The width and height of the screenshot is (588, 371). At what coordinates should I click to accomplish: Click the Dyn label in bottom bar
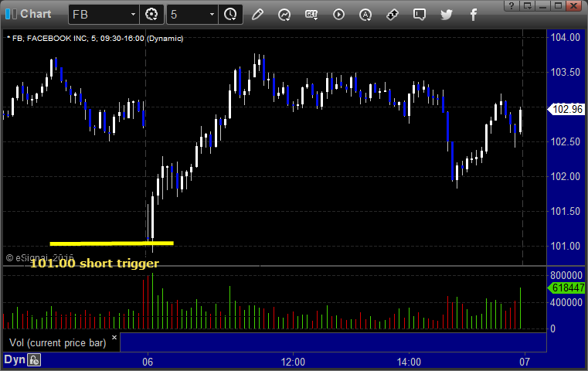[x=15, y=359]
